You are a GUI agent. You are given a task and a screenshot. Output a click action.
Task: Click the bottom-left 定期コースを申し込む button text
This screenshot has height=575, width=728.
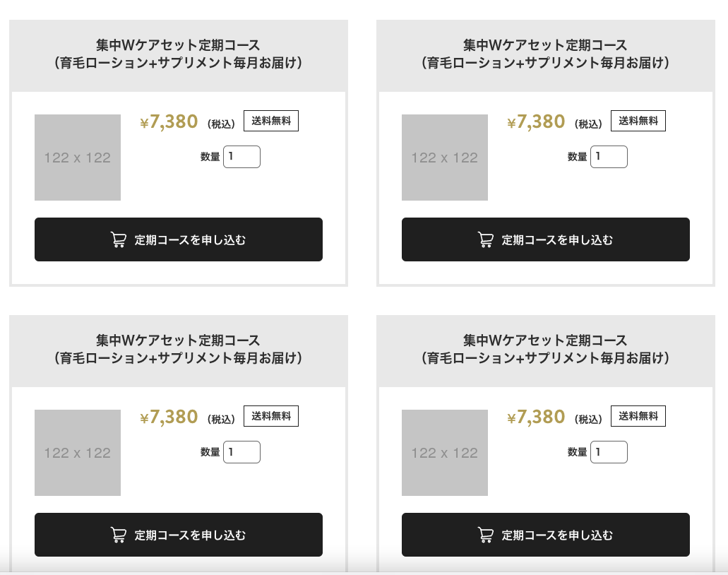[191, 535]
